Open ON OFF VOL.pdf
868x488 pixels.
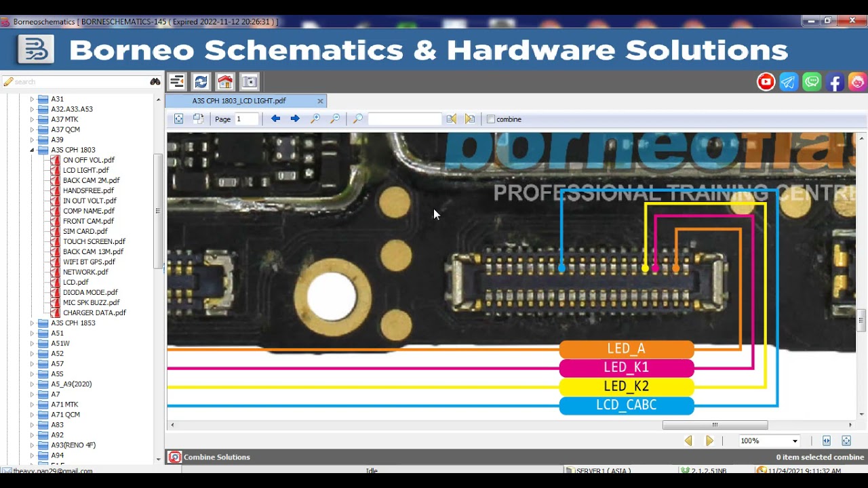click(x=89, y=160)
